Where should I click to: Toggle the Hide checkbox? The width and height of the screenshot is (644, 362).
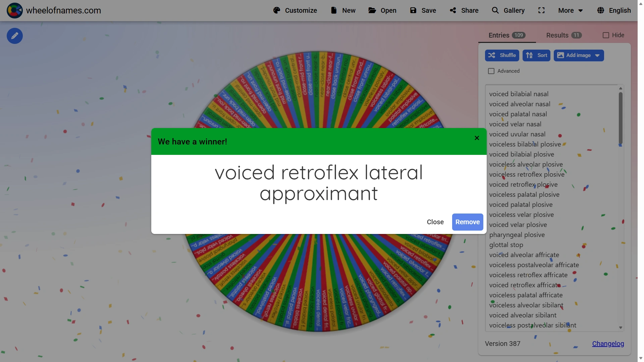pos(606,35)
